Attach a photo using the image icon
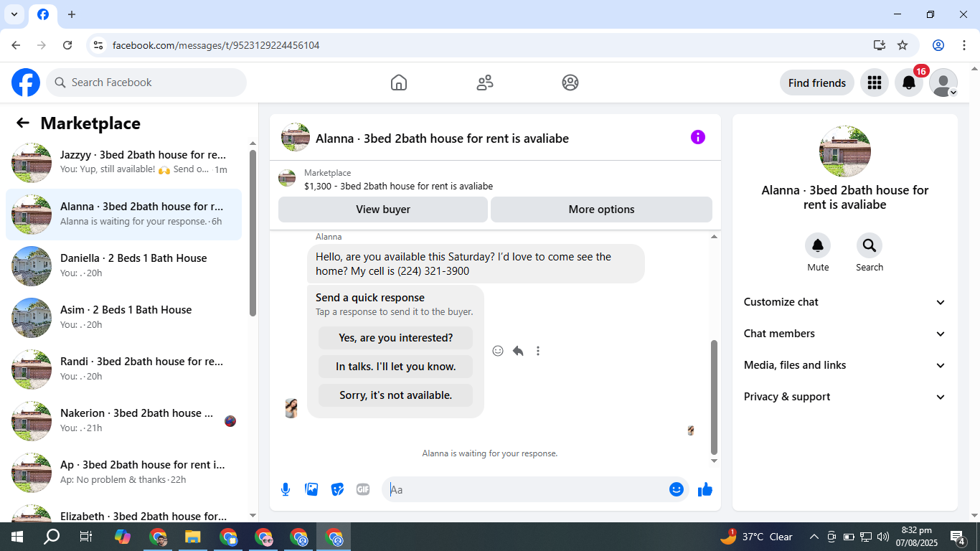This screenshot has height=551, width=980. pos(311,489)
